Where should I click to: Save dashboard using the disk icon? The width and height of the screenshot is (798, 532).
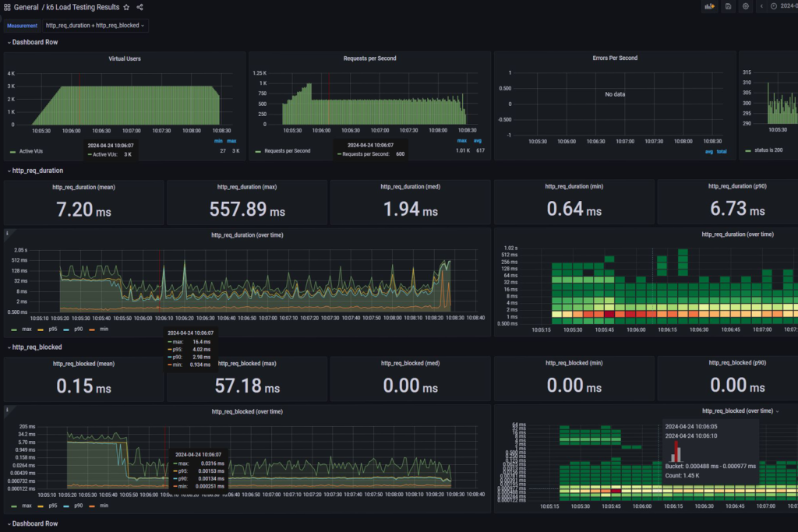tap(728, 7)
